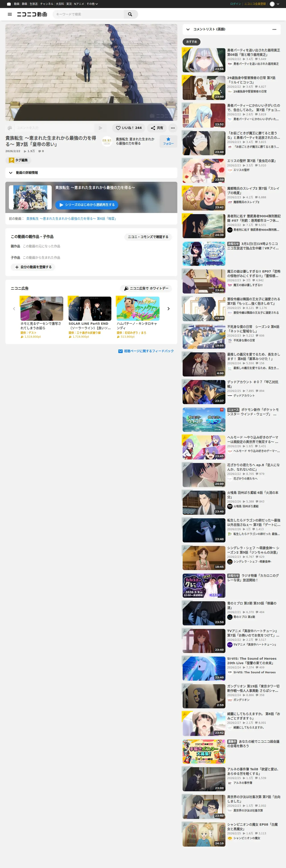
Task: Click ニコニ・コモンズで確認する button
Action: [x=148, y=237]
